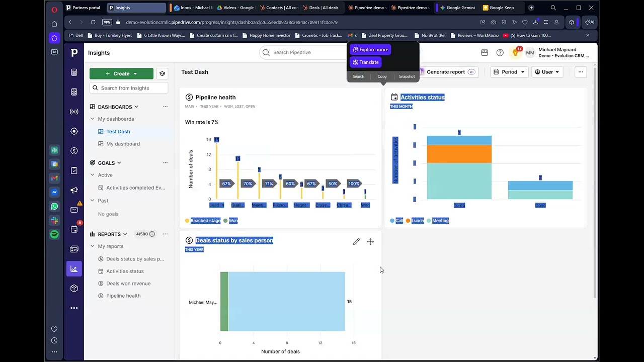The image size is (644, 362).
Task: Toggle the VPN badge in address bar
Action: (x=107, y=22)
